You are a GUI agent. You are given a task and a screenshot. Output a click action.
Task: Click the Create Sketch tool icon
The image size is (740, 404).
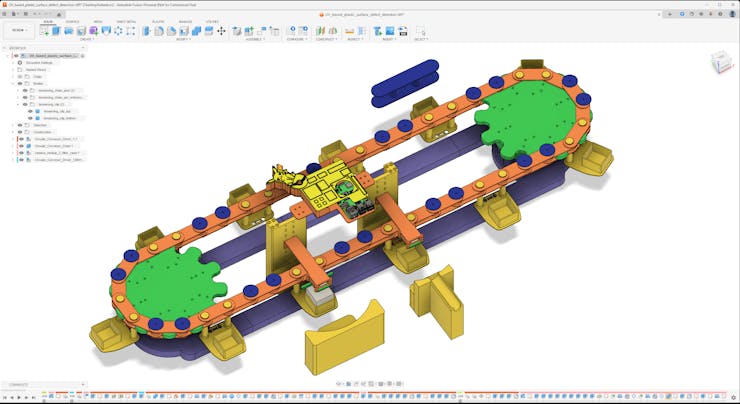click(43, 31)
